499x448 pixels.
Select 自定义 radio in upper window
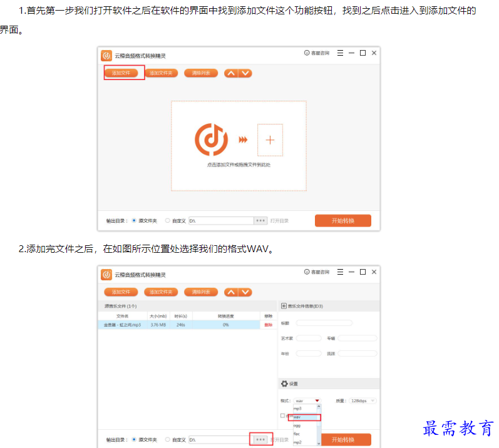point(167,220)
